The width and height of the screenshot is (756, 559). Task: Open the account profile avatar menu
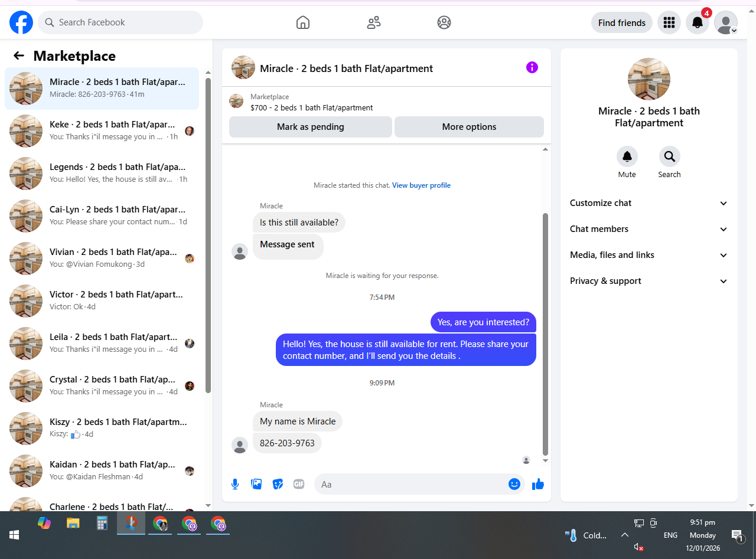[726, 22]
